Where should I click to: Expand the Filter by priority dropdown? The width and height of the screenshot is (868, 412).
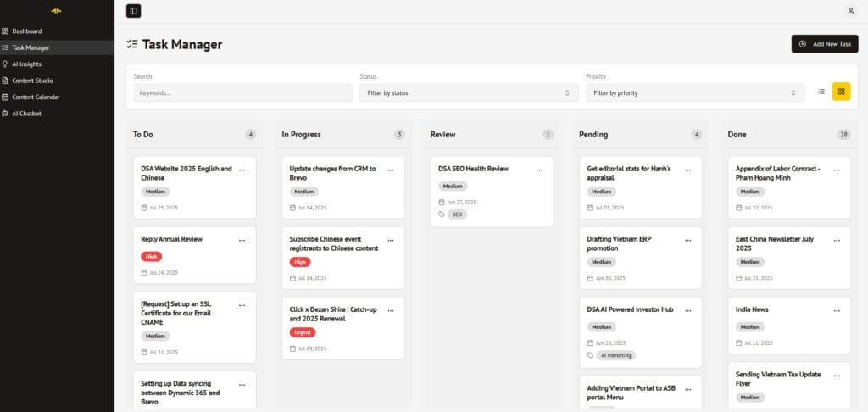[694, 92]
